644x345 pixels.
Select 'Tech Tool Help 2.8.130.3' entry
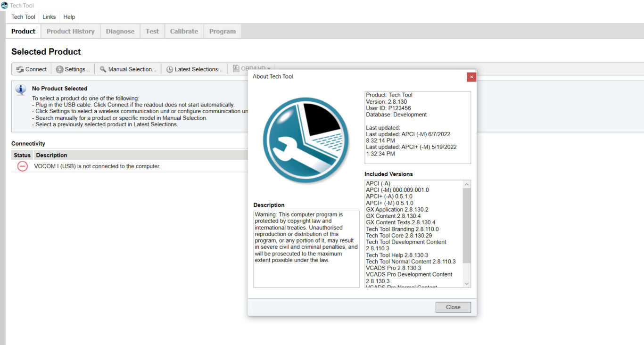click(397, 255)
